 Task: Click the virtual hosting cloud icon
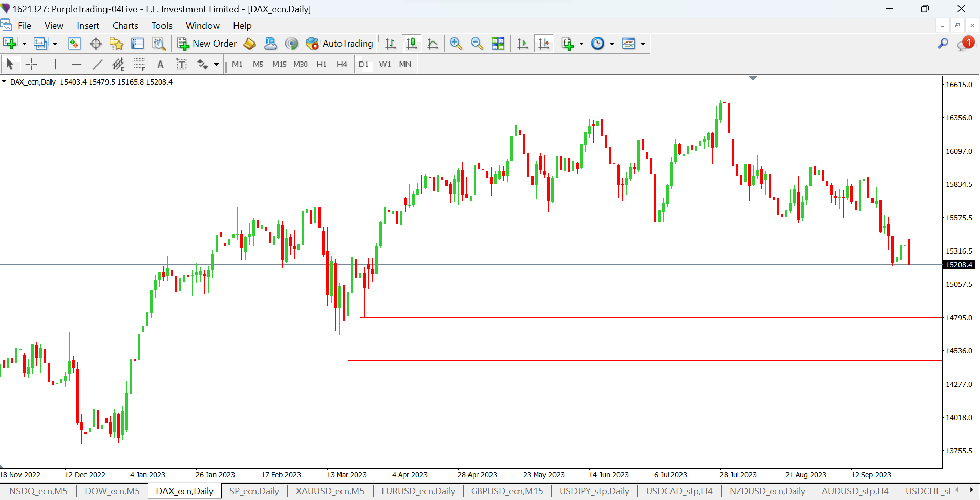270,44
